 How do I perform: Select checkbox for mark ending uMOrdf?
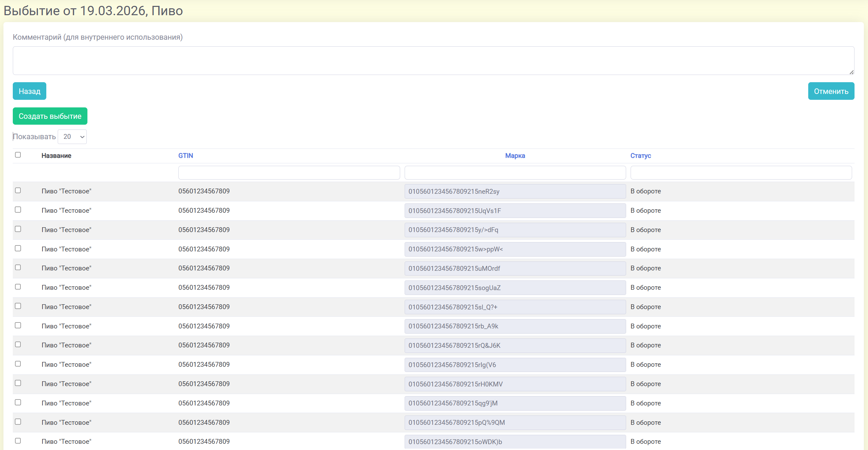click(18, 268)
